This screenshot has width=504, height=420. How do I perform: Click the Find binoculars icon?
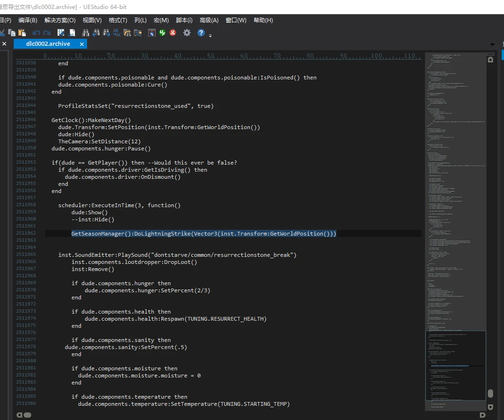coord(86,33)
